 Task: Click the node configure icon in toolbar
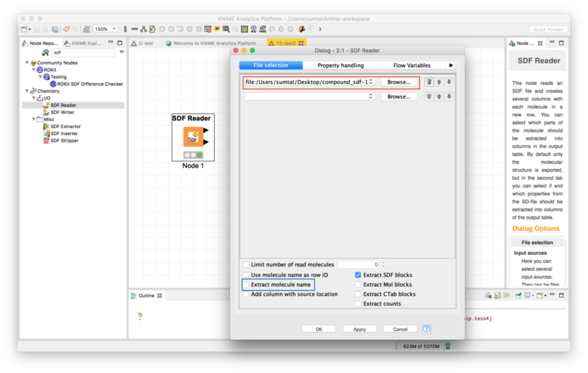pyautogui.click(x=152, y=29)
